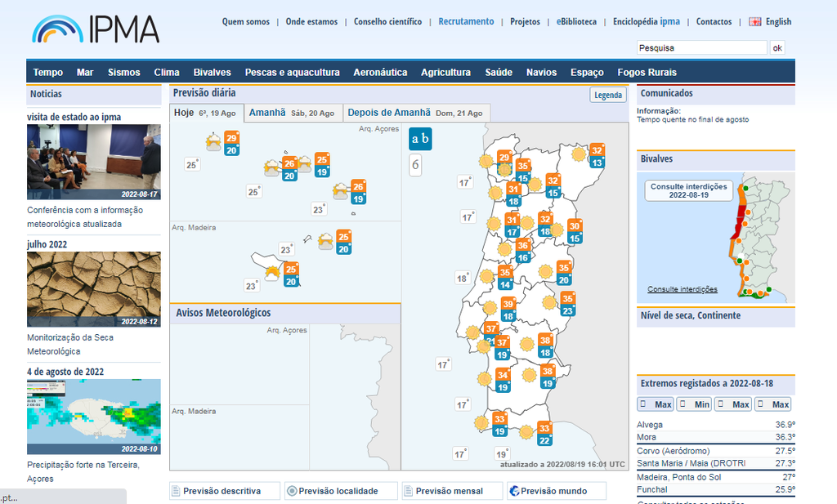
Task: Open forecast marker showing 35 max 15 min
Action: click(x=522, y=172)
